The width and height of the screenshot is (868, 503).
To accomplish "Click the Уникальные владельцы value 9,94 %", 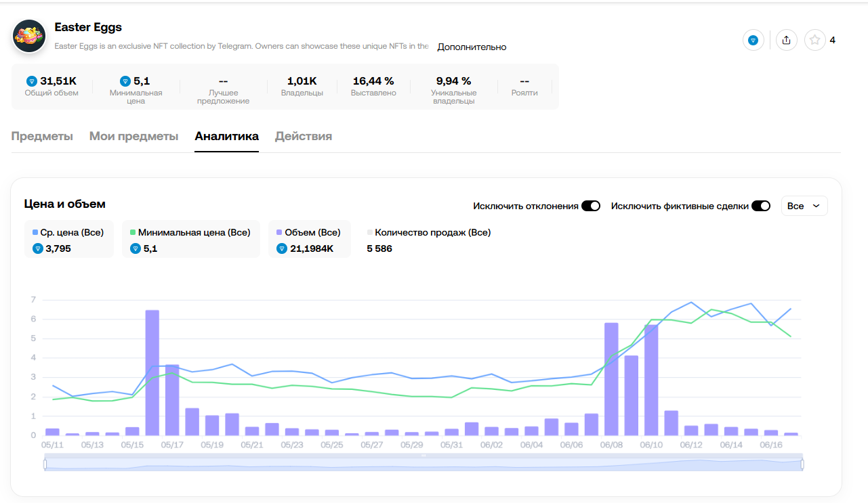I will pyautogui.click(x=454, y=81).
